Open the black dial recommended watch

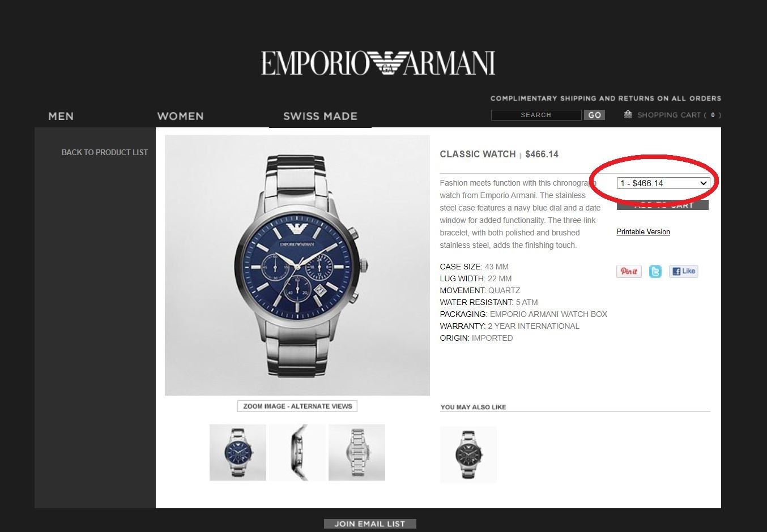(x=468, y=454)
